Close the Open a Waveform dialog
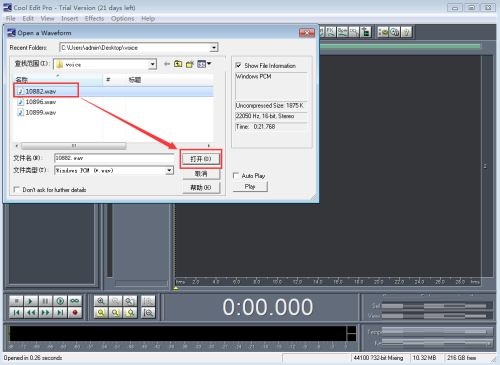 click(307, 33)
